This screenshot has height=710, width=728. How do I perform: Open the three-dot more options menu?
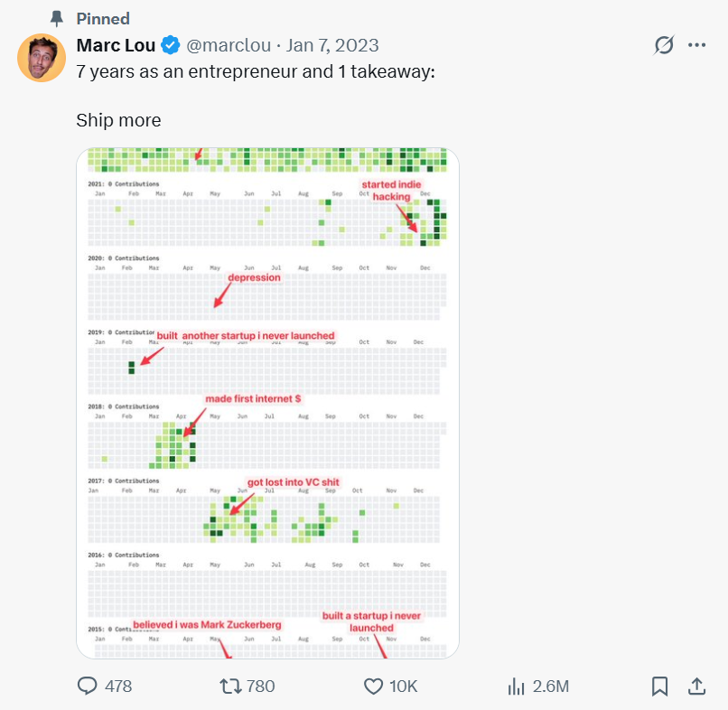tap(696, 45)
